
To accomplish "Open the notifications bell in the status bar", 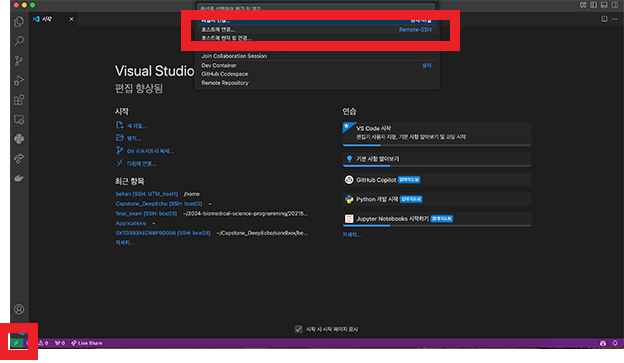I will pyautogui.click(x=615, y=343).
